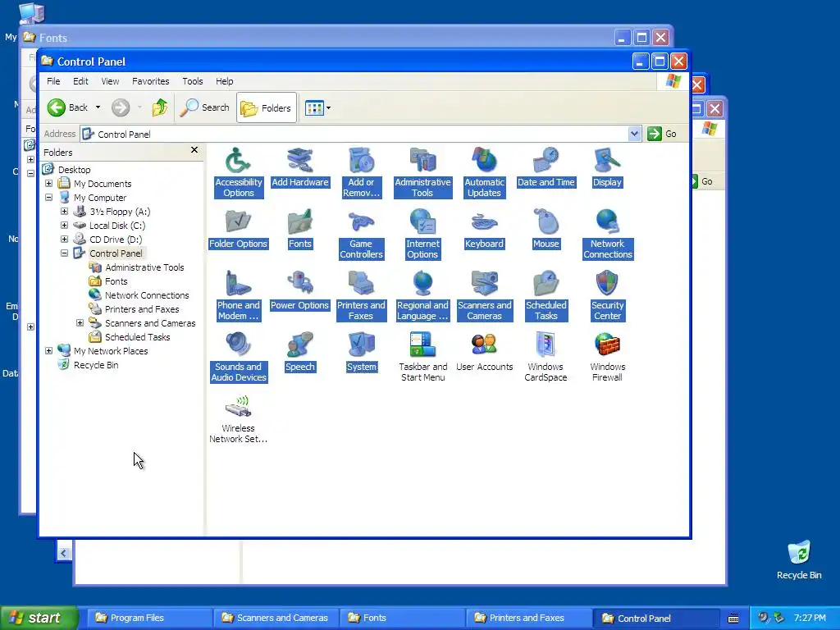Open the File menu
Image resolution: width=840 pixels, height=630 pixels.
[x=53, y=81]
